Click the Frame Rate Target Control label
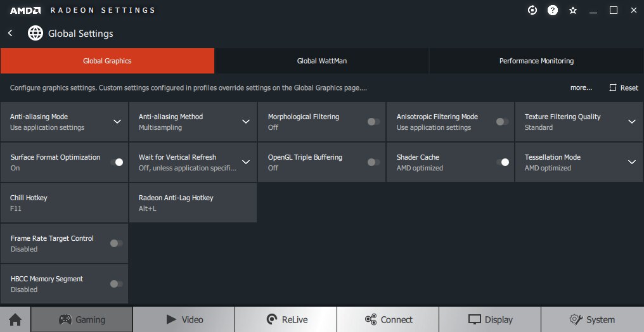Image resolution: width=644 pixels, height=332 pixels. click(x=52, y=238)
